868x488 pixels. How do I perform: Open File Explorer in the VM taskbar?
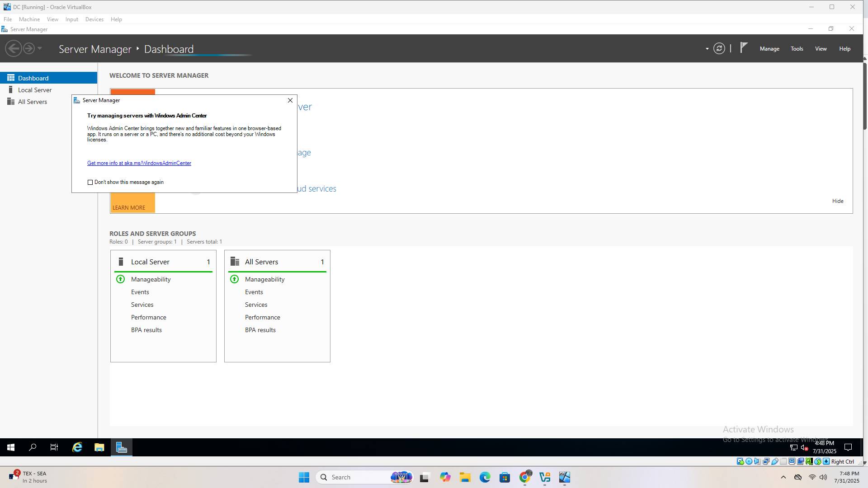click(x=99, y=447)
